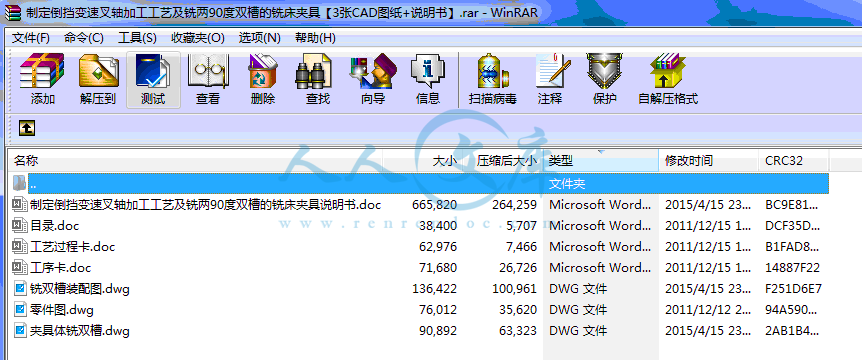Click the DWG icon of 零件图.dwg

click(x=20, y=309)
